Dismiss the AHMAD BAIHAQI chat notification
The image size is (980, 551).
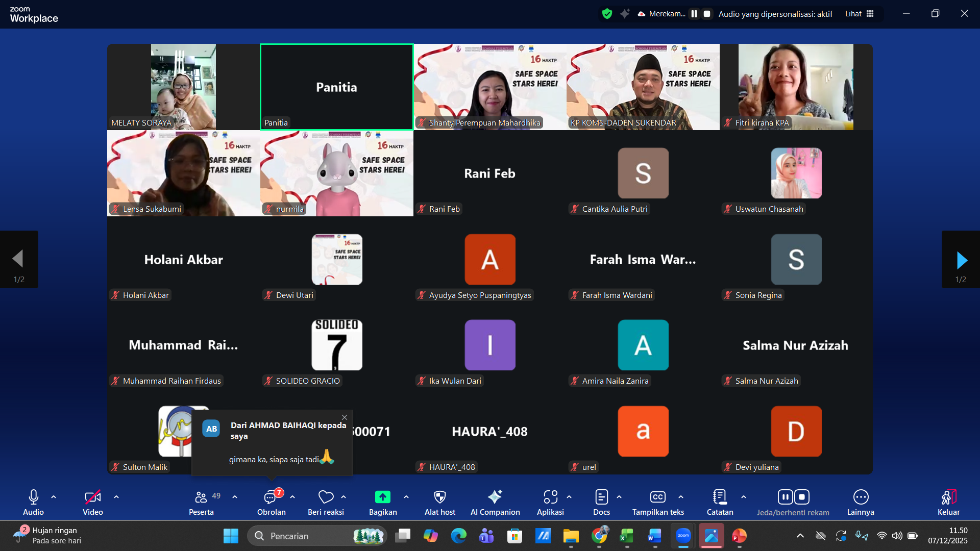[x=345, y=417]
